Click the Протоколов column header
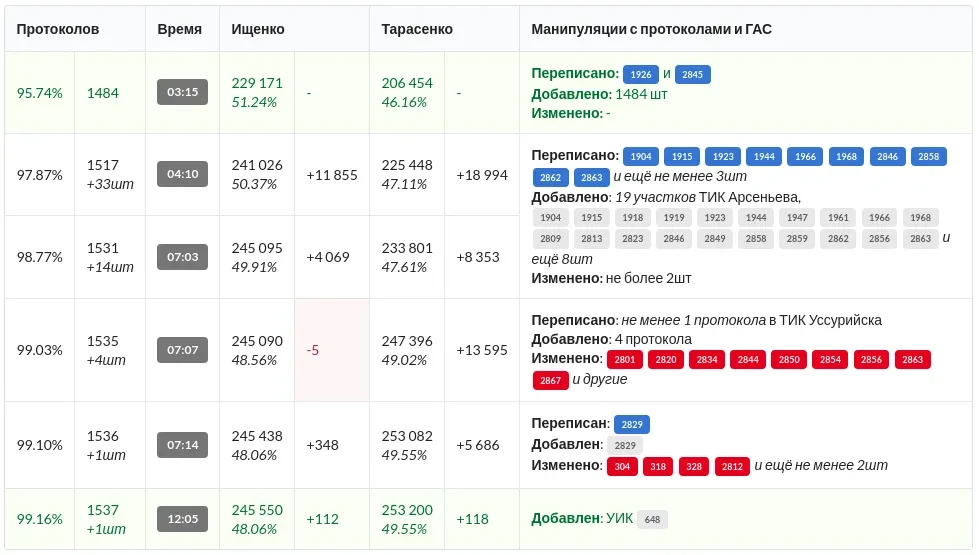 [58, 29]
